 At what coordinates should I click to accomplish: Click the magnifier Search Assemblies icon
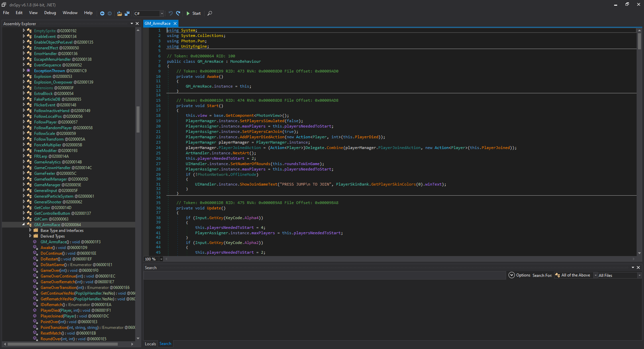coord(210,13)
